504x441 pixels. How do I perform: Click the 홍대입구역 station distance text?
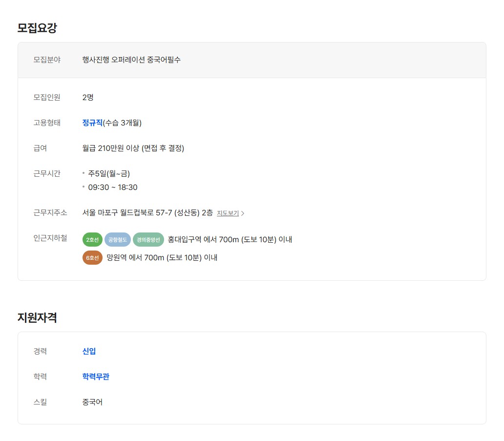pos(230,239)
